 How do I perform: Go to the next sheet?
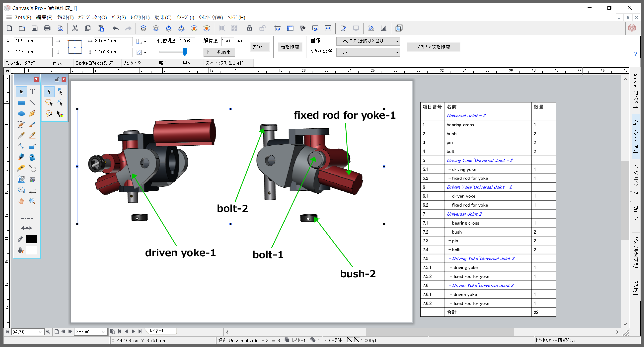click(x=70, y=331)
